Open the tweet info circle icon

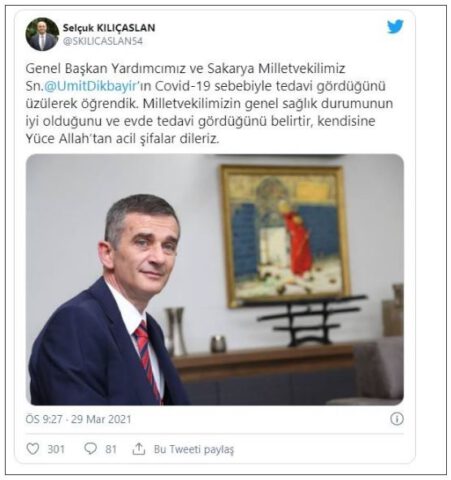[397, 419]
